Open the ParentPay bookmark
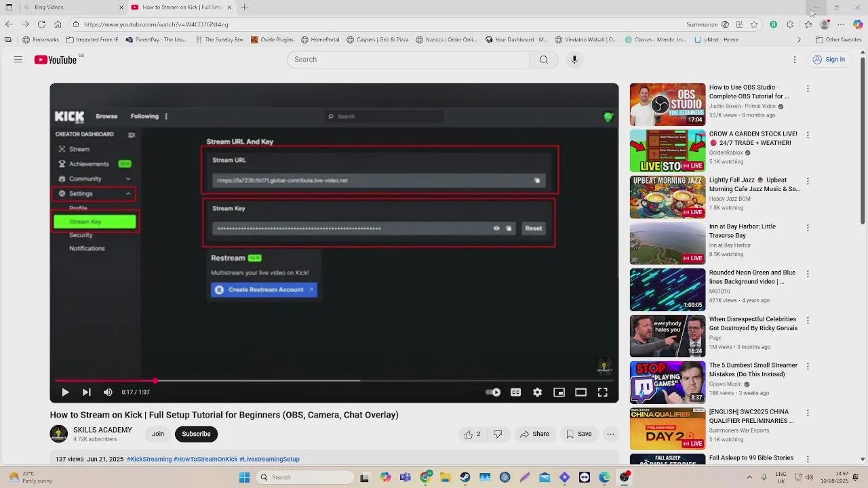Screen dimensions: 868x488 [x=157, y=40]
